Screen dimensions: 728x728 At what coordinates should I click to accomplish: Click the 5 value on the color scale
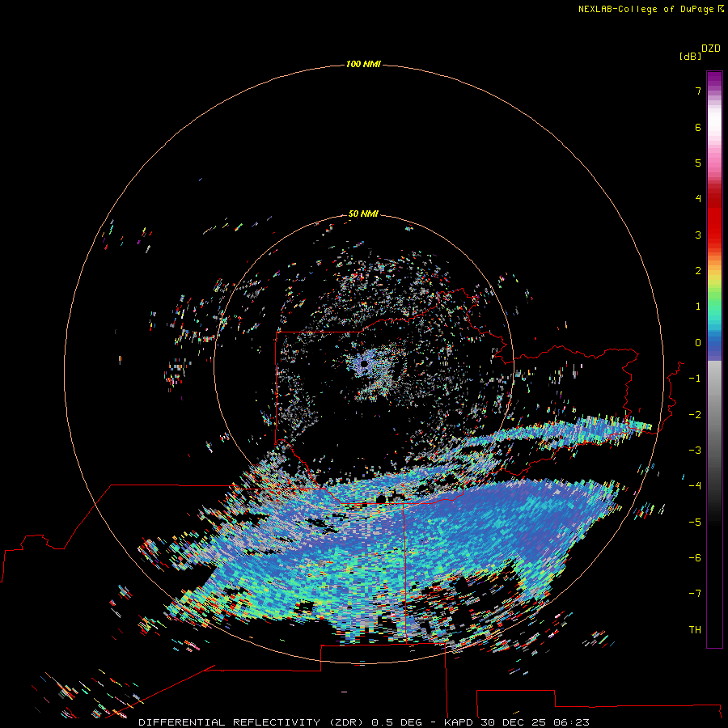(x=698, y=163)
